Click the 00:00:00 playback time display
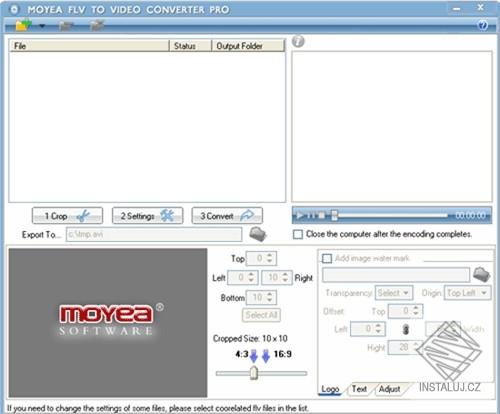Viewport: 500px width, 414px height. (470, 215)
